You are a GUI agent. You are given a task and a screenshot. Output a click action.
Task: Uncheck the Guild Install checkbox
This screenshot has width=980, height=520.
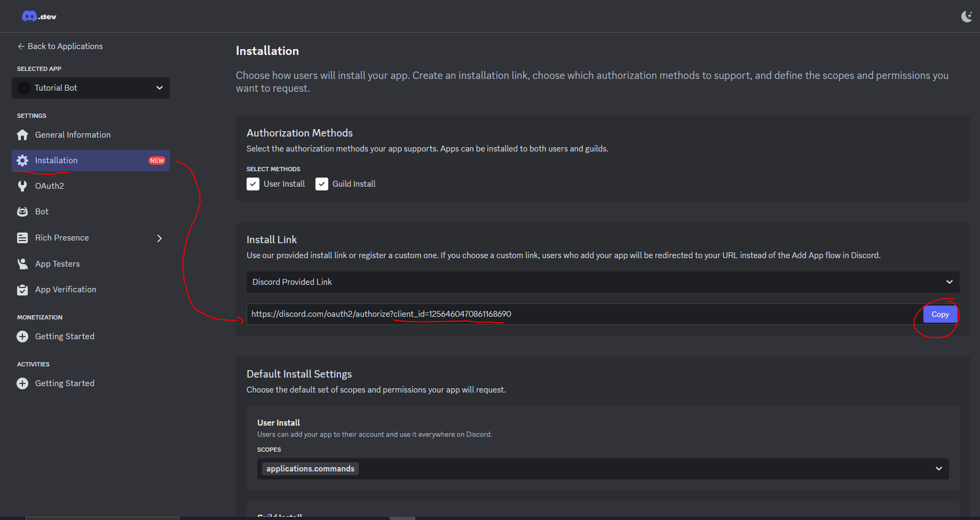click(x=322, y=184)
